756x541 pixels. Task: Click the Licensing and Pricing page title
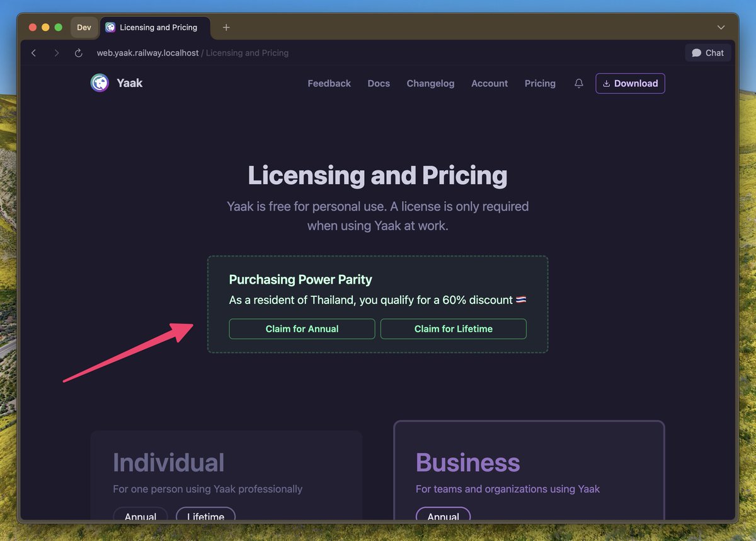click(x=377, y=175)
